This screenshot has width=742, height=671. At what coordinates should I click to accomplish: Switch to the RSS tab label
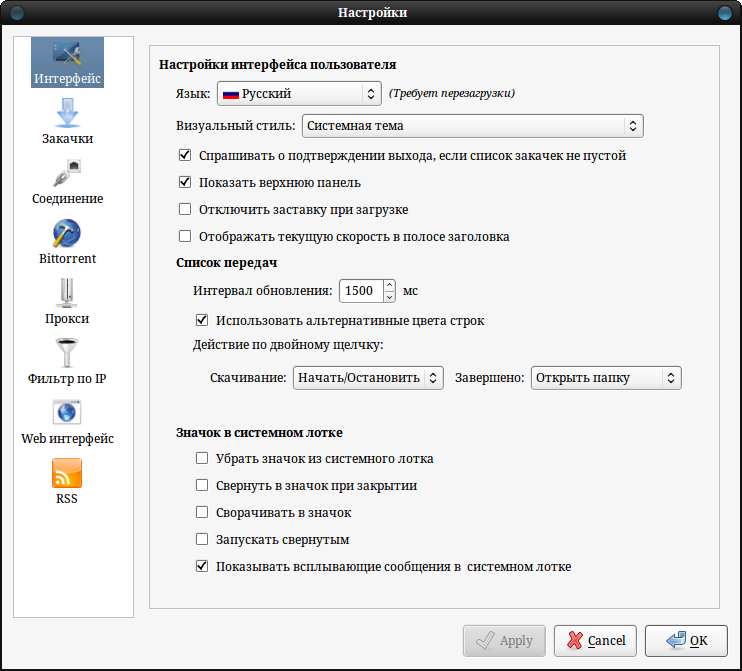point(67,499)
